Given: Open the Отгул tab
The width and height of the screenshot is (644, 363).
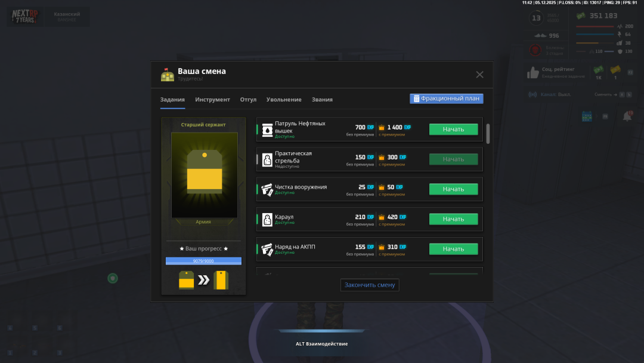Looking at the screenshot, I should point(248,100).
